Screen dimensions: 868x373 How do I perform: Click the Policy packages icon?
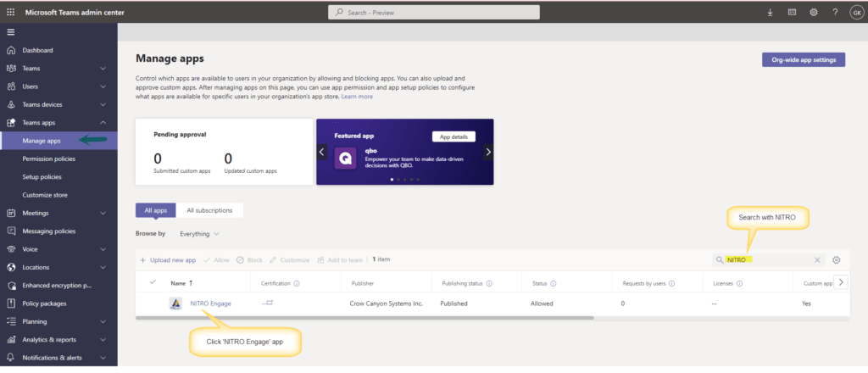click(x=11, y=303)
